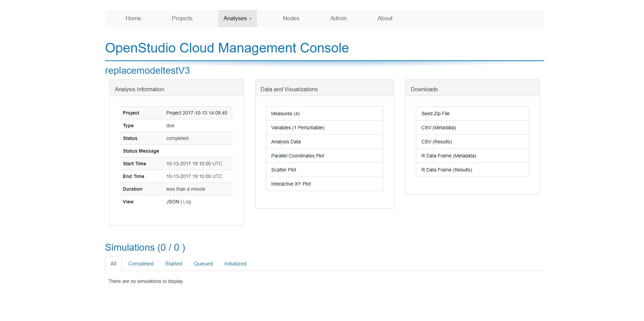644x321 pixels.
Task: Open Project 2017-10-13 14:09:45 link
Action: click(x=197, y=113)
